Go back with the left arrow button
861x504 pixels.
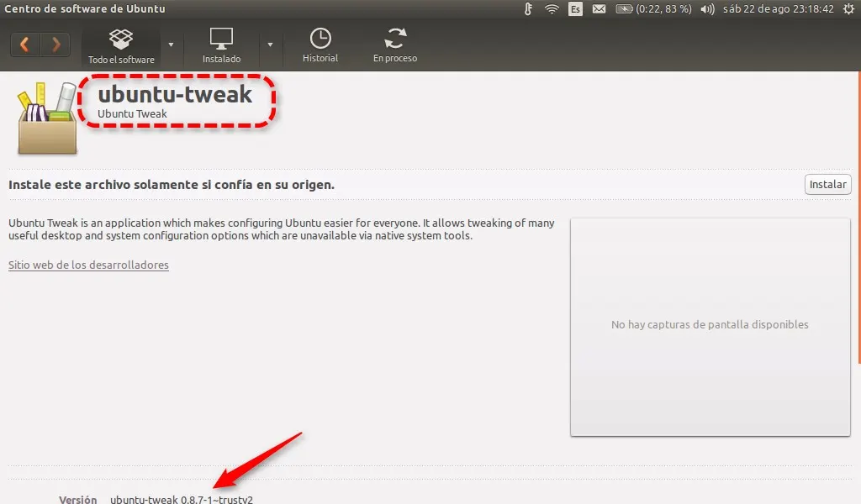point(24,45)
